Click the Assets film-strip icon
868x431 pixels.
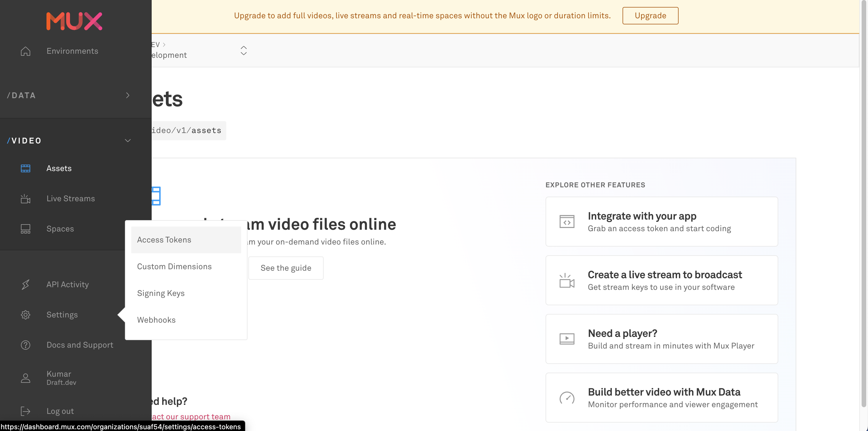point(26,168)
